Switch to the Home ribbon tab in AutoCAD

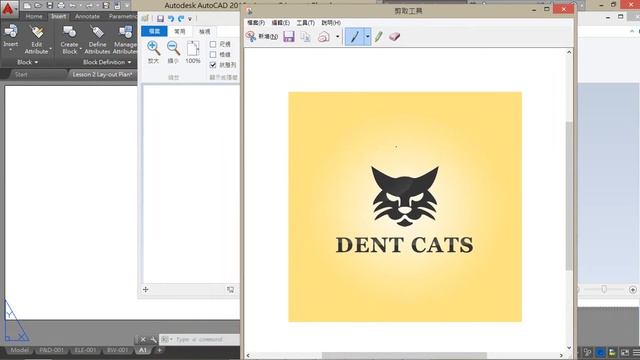coord(34,16)
